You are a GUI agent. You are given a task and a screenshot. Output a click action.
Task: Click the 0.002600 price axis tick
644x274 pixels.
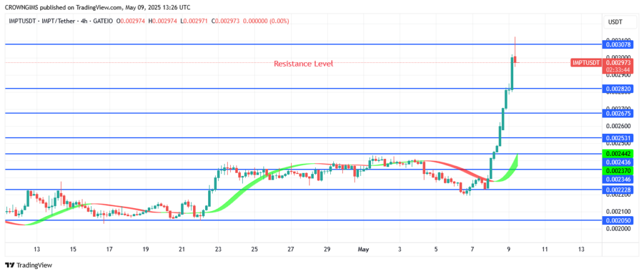click(x=618, y=126)
